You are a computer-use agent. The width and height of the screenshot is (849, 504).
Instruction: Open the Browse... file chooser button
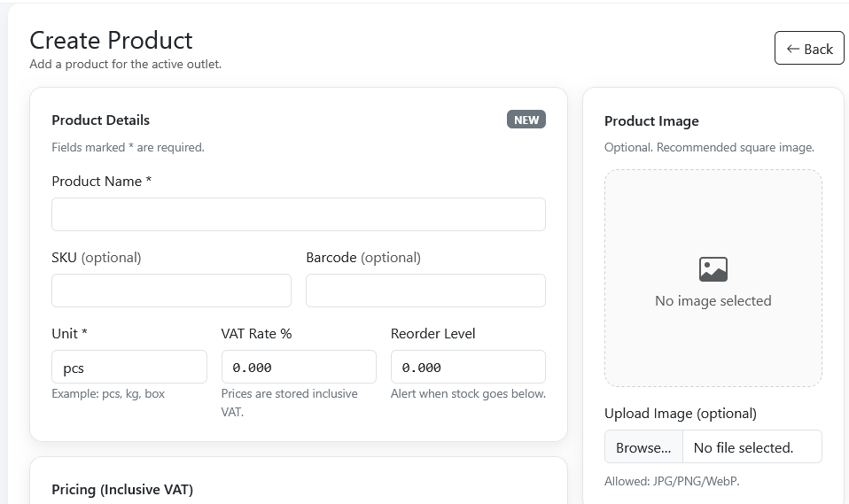coord(643,447)
